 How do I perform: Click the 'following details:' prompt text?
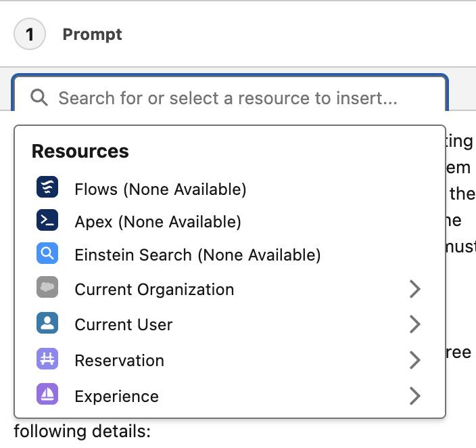click(82, 431)
